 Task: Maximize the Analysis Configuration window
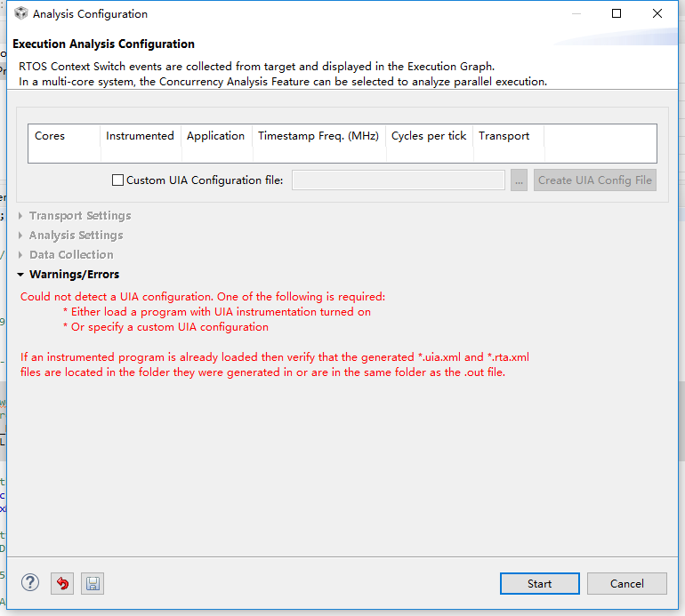tap(616, 14)
